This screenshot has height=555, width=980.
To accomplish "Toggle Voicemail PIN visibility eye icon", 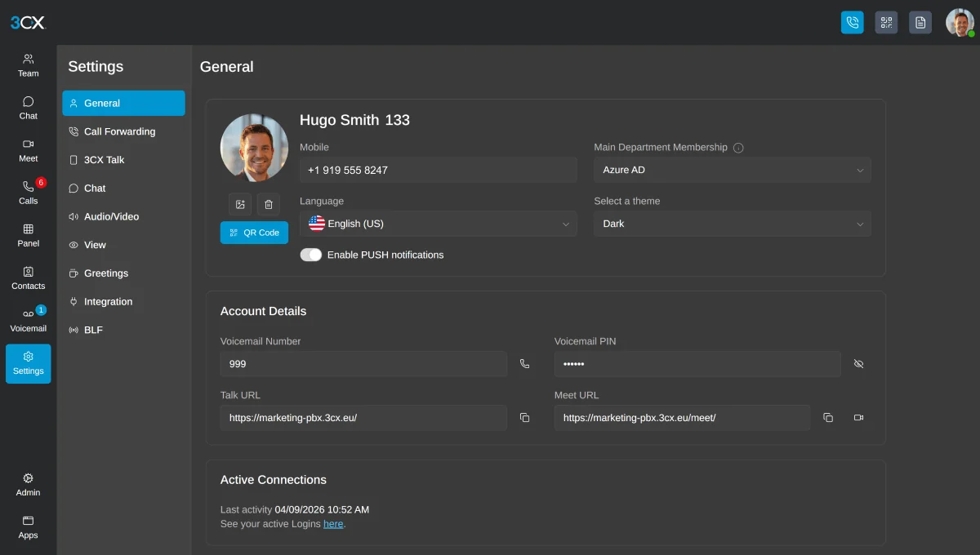I will (x=858, y=364).
